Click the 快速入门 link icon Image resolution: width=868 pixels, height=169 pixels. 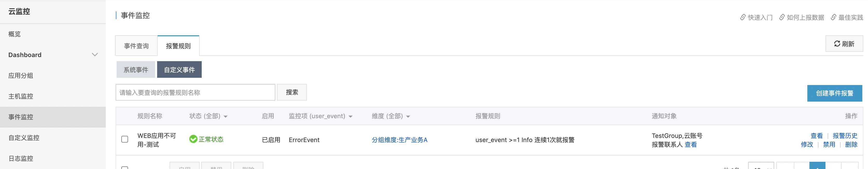743,17
